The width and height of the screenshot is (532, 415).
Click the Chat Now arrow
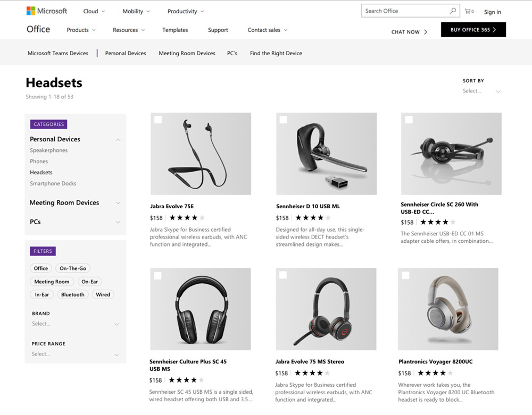pos(426,32)
